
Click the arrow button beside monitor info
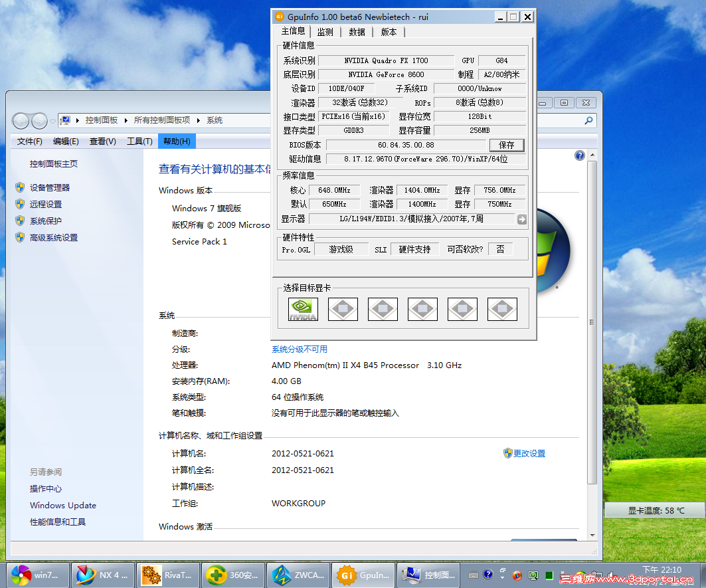point(522,219)
